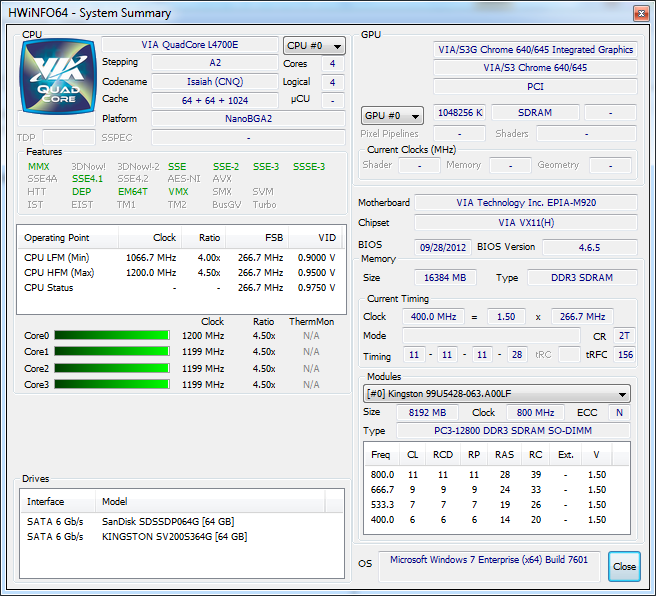Click the 16384 MB memory size field
Screen dimensions: 656x596
[x=445, y=278]
